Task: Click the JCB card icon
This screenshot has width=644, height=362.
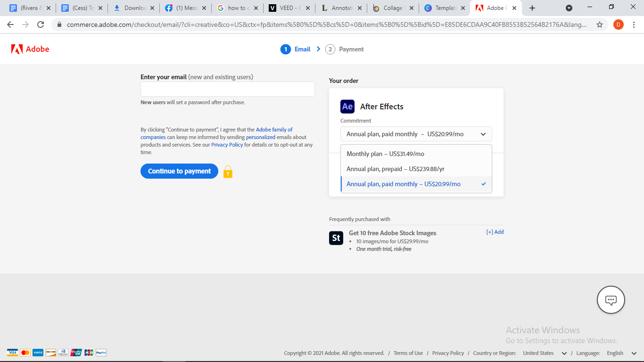Action: pyautogui.click(x=89, y=353)
